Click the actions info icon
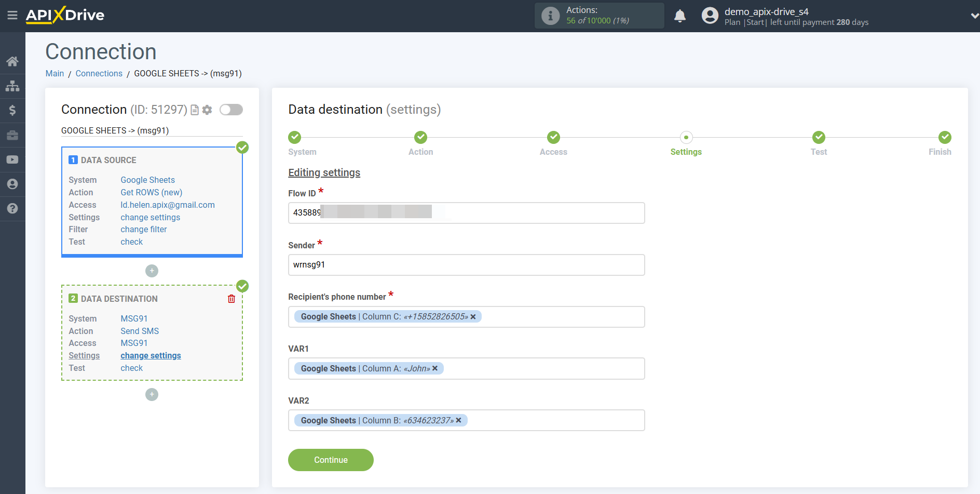This screenshot has height=494, width=980. coord(551,16)
